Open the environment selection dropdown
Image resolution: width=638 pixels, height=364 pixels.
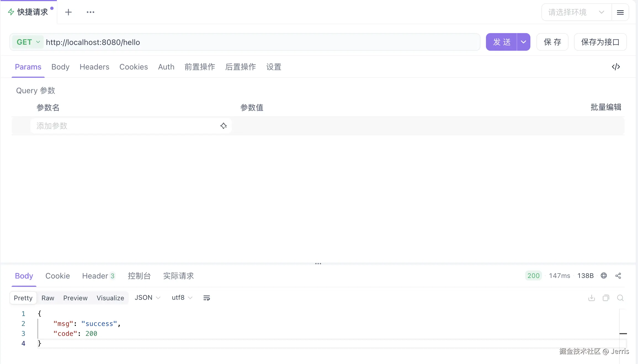click(576, 12)
